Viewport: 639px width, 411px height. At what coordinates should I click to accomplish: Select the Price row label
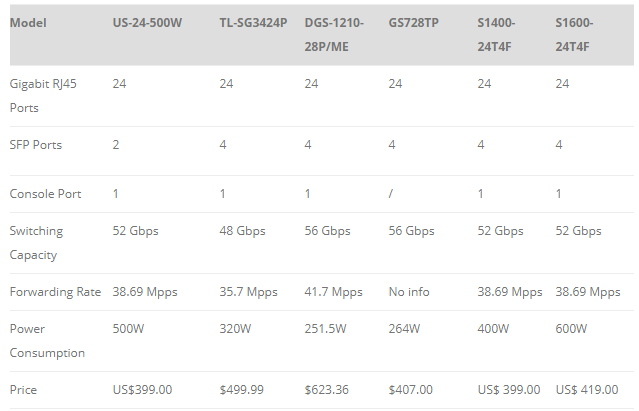[x=23, y=390]
